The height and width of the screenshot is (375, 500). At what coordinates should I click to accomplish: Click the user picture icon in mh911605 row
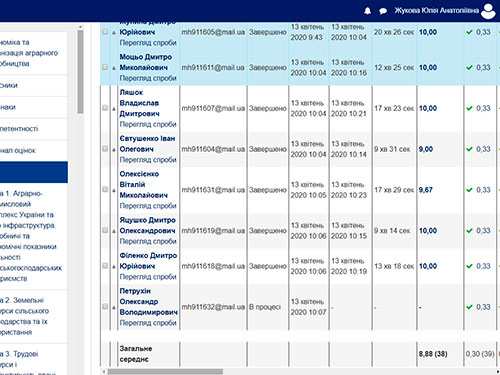coord(114,33)
